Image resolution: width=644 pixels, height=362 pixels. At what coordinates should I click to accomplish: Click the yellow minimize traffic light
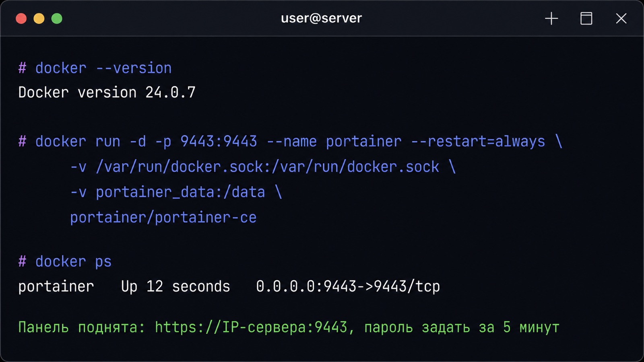(x=39, y=19)
